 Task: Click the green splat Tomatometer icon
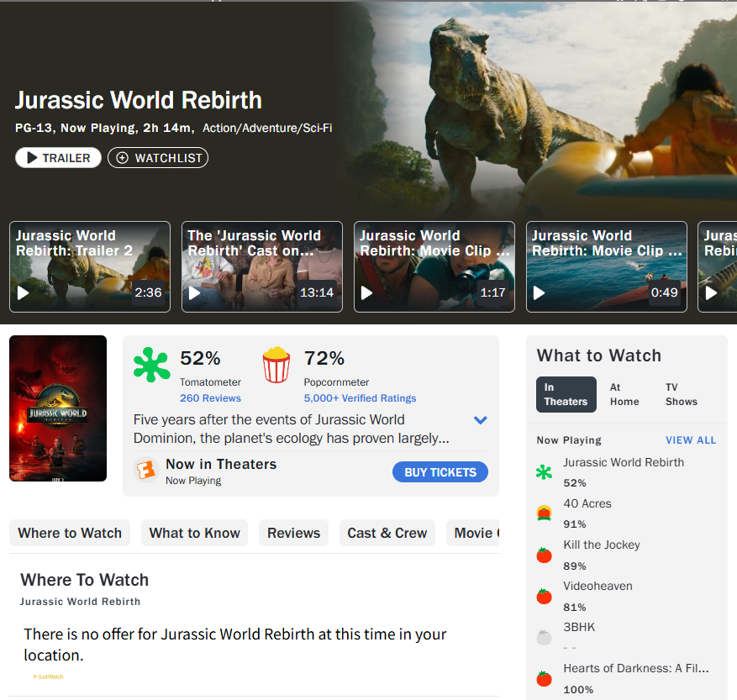pyautogui.click(x=151, y=365)
